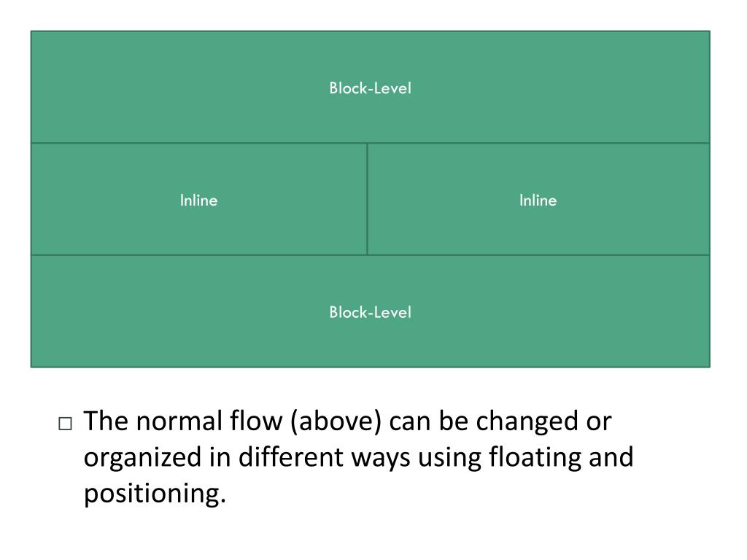The image size is (747, 560).
Task: Select the bottom Block-Level box
Action: (x=370, y=311)
